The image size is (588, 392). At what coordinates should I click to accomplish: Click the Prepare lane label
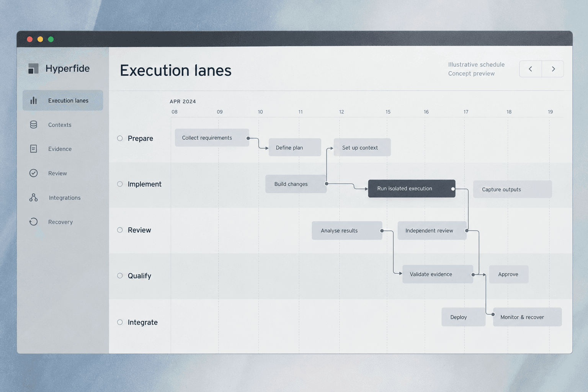(x=140, y=139)
